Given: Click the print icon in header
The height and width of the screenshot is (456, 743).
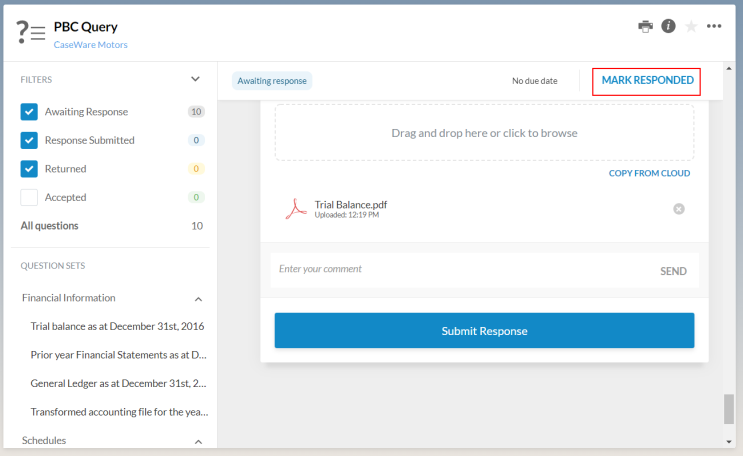Looking at the screenshot, I should (x=646, y=26).
